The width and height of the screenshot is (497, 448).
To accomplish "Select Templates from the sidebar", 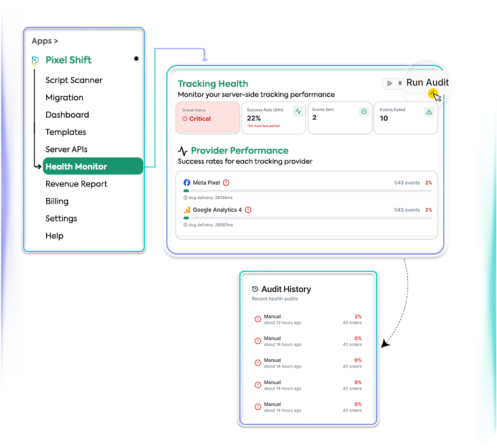I will click(65, 132).
